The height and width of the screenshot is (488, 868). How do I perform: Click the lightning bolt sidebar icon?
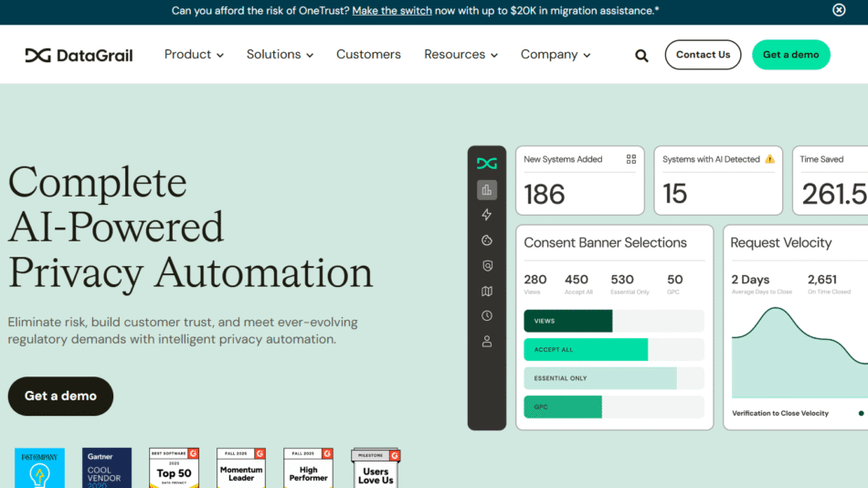click(x=486, y=215)
